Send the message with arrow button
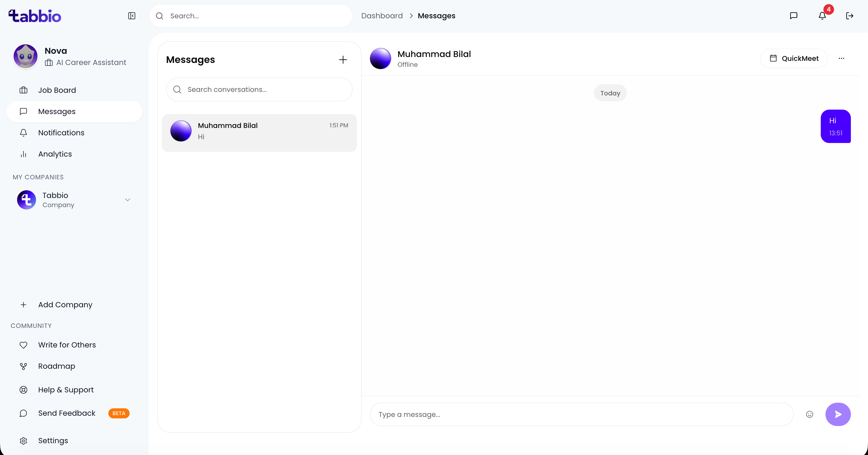This screenshot has height=455, width=868. click(x=838, y=414)
